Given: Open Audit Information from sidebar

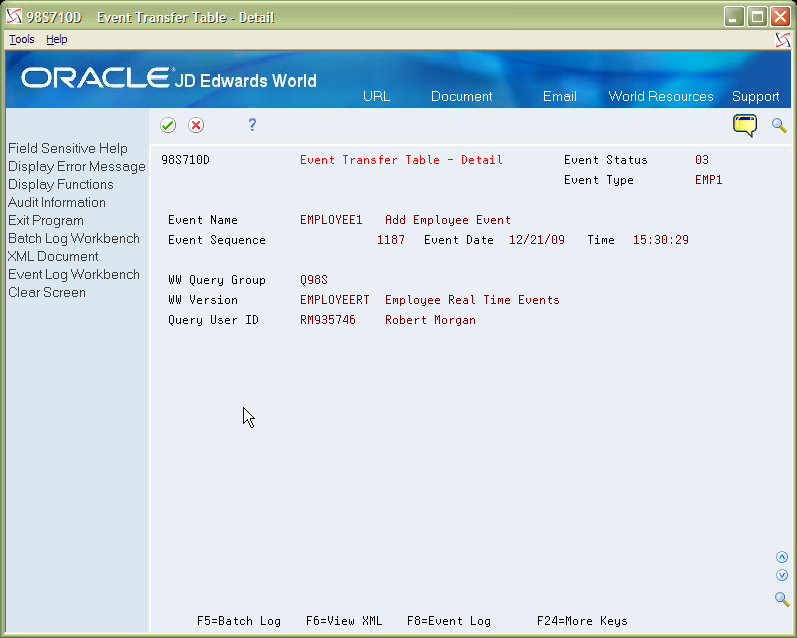Looking at the screenshot, I should pos(56,202).
